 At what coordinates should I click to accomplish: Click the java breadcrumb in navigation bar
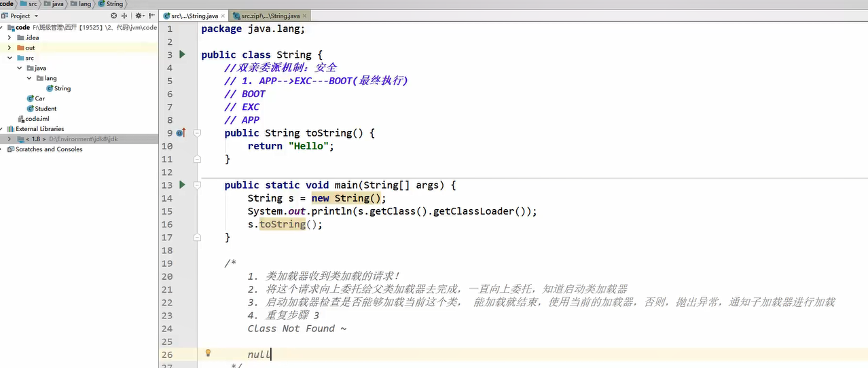(x=53, y=4)
